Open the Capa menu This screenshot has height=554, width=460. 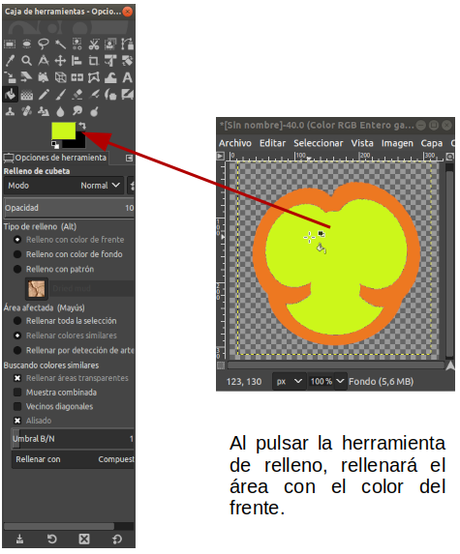click(x=431, y=143)
